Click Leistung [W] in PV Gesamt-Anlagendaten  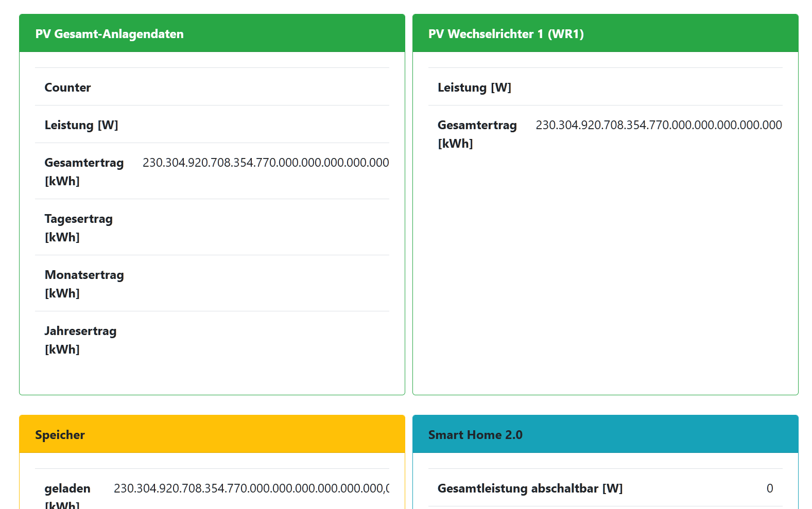pyautogui.click(x=81, y=125)
